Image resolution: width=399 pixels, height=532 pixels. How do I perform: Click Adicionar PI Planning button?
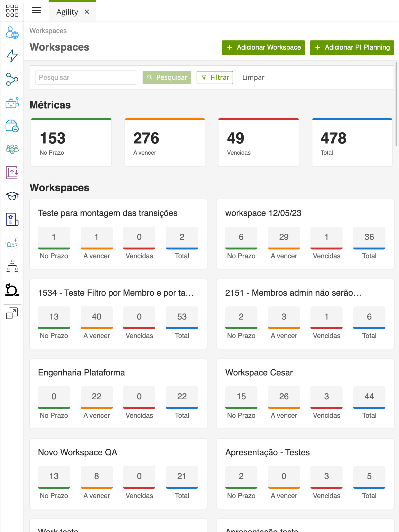352,48
